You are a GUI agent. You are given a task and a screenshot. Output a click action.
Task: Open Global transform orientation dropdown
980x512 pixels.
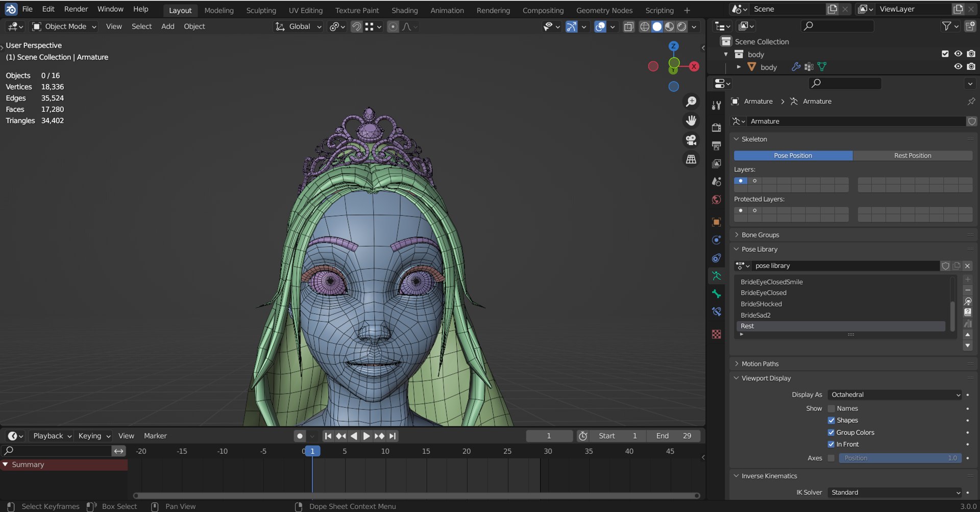pyautogui.click(x=299, y=27)
